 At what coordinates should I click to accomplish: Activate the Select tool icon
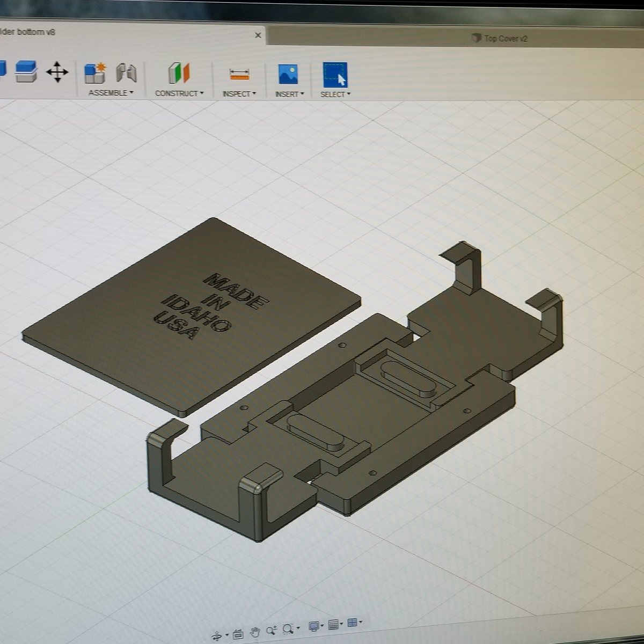pos(335,75)
